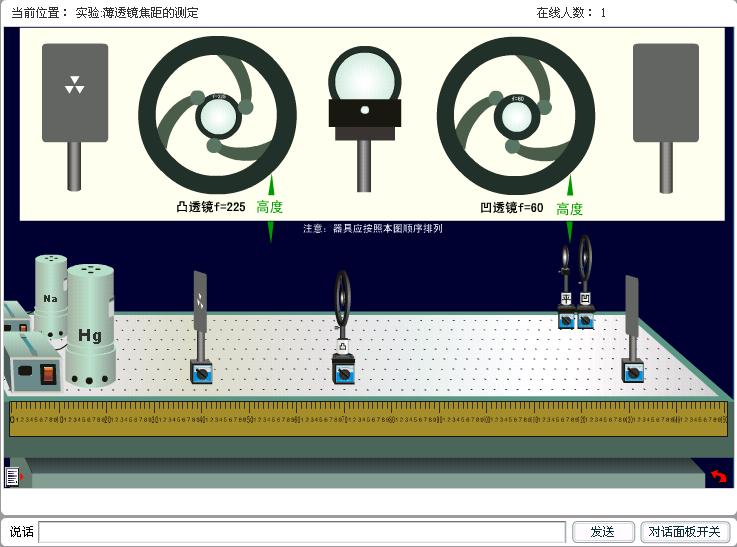Viewport: 737px width, 547px height.
Task: Toggle the 对话面板开关 chat panel button
Action: tap(685, 532)
